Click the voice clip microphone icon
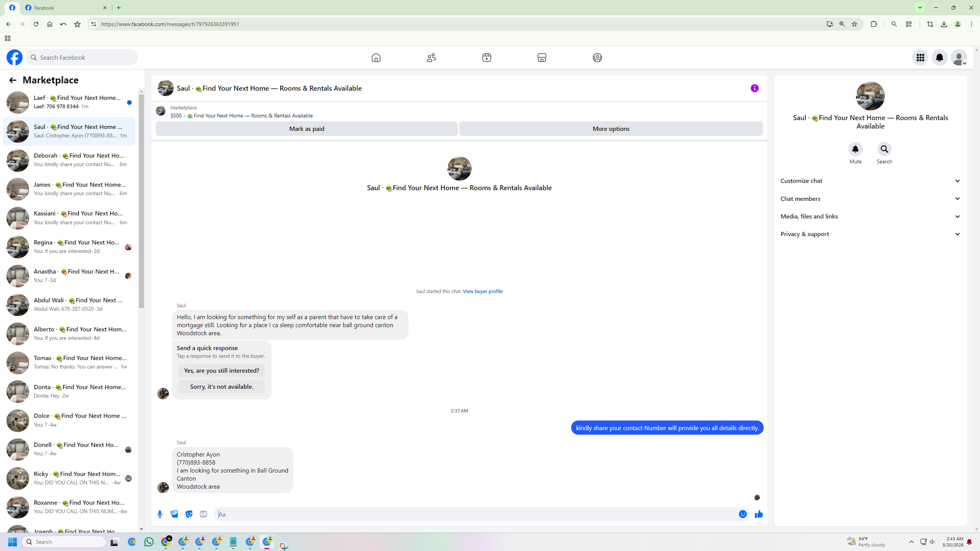 160,514
